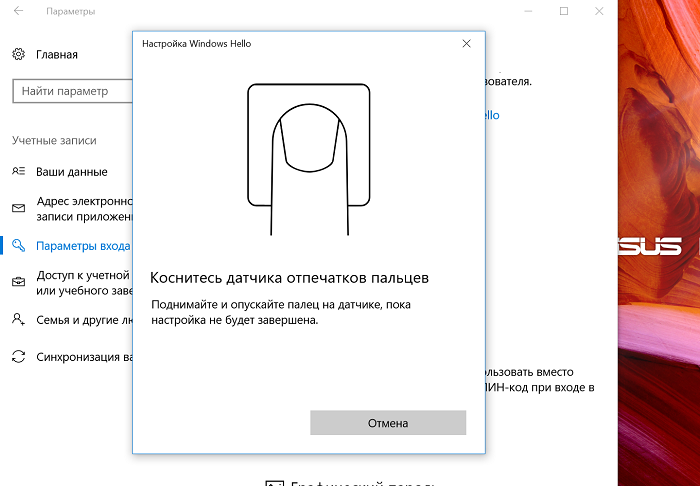Click the Параметры входа key icon
The width and height of the screenshot is (700, 486).
[x=18, y=245]
